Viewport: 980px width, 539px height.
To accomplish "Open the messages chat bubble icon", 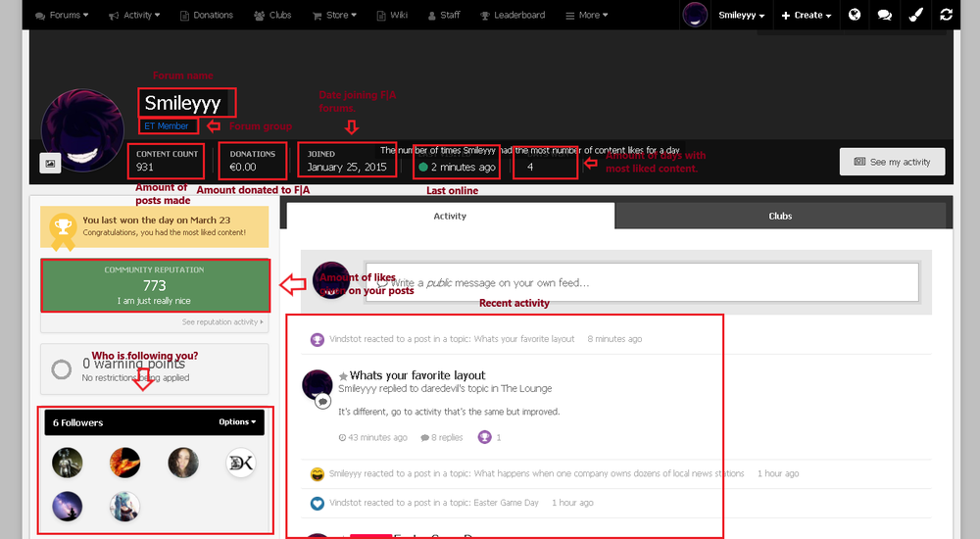I will pos(884,15).
